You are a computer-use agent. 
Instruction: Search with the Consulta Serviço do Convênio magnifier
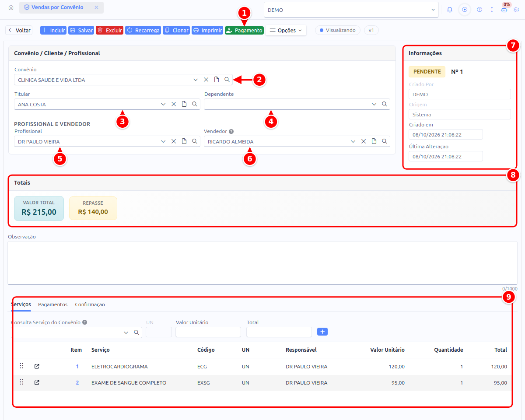point(136,332)
